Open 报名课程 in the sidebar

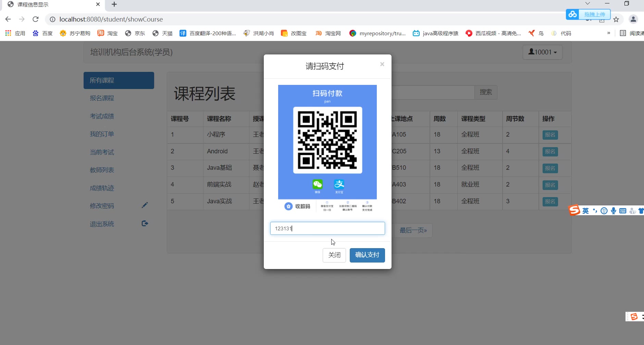(102, 98)
